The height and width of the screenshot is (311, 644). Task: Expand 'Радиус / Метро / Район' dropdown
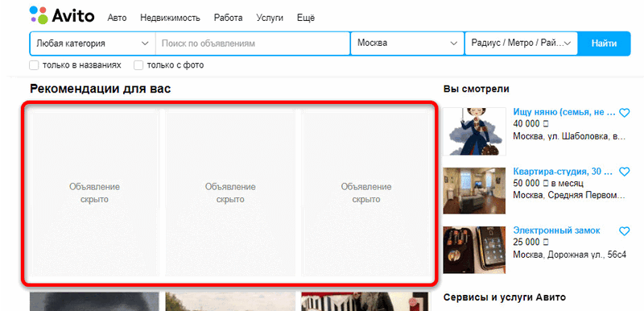pos(521,44)
